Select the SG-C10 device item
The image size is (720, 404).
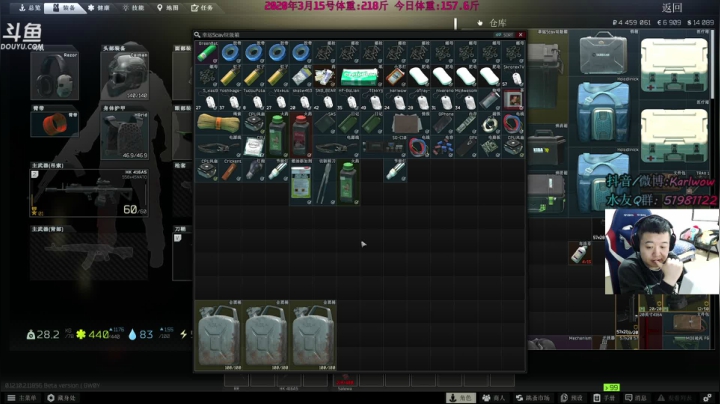(384, 147)
